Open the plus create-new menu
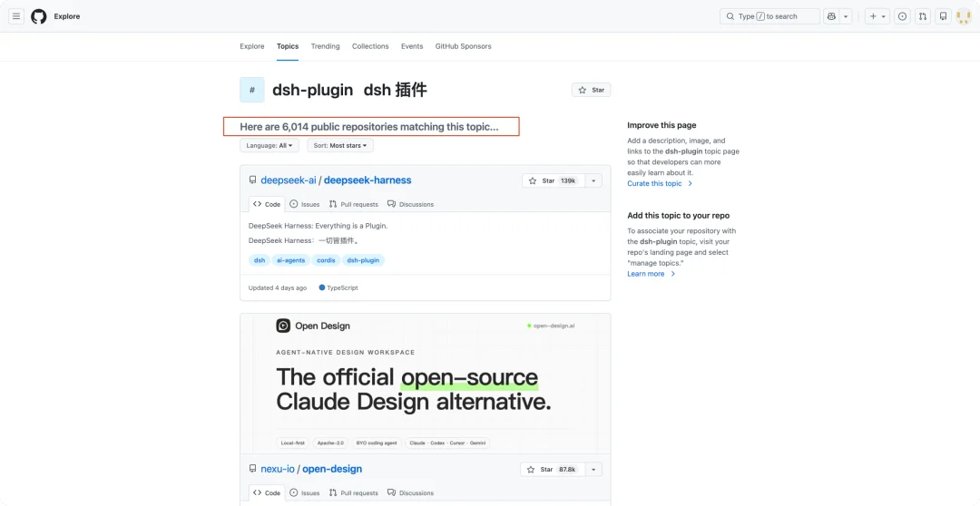The height and width of the screenshot is (506, 980). (x=877, y=16)
